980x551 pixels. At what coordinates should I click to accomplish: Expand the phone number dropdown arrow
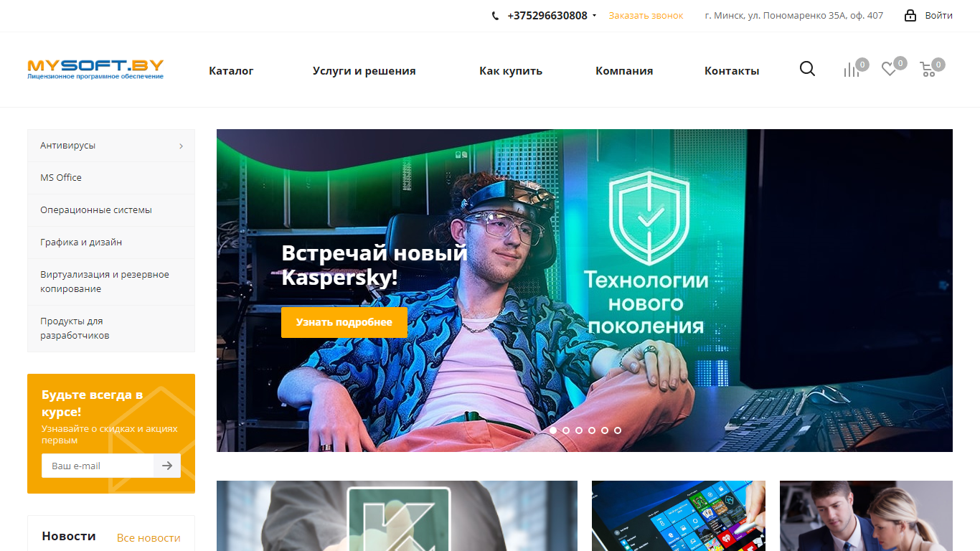[594, 16]
